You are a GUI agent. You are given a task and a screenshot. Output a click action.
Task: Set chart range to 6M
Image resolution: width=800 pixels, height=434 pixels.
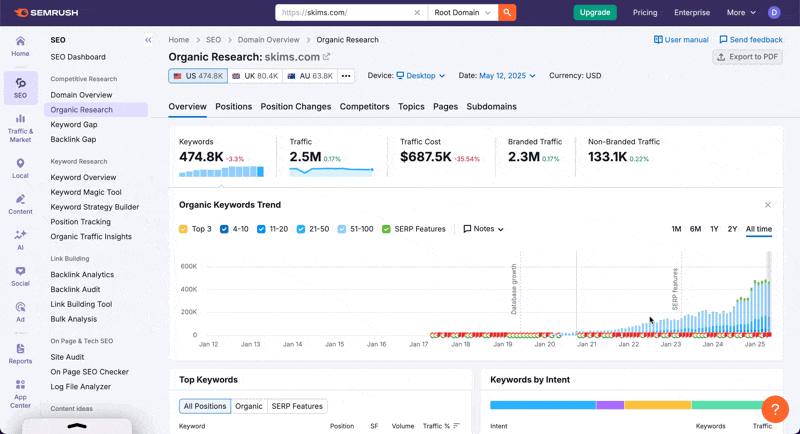[695, 229]
